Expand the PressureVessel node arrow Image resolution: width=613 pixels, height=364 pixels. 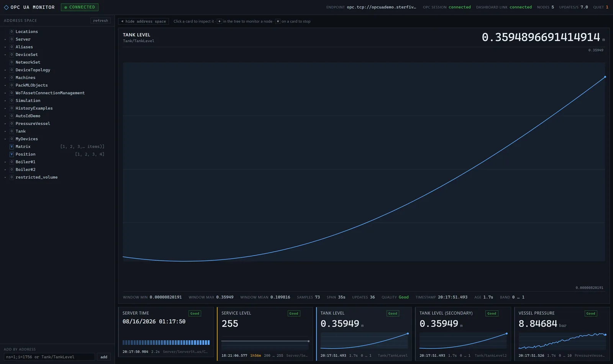coord(5,124)
